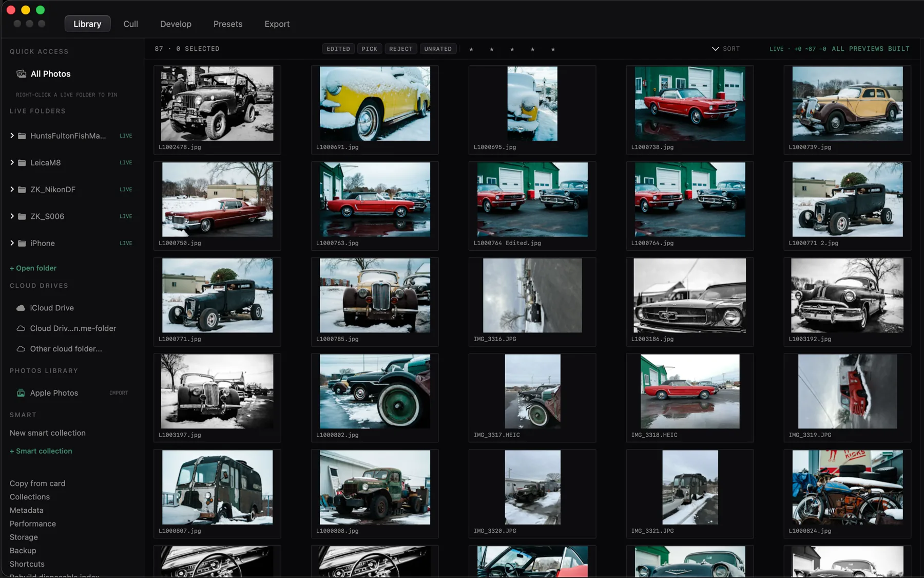Filter by three star rating
This screenshot has width=924, height=578.
[x=512, y=49]
